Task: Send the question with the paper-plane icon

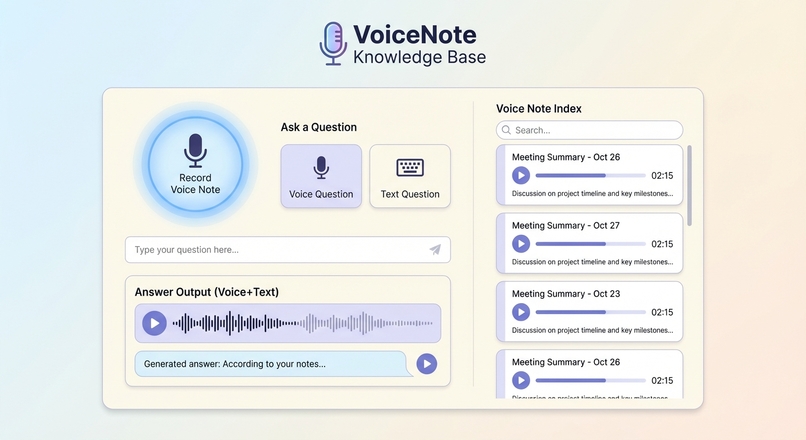Action: click(435, 250)
